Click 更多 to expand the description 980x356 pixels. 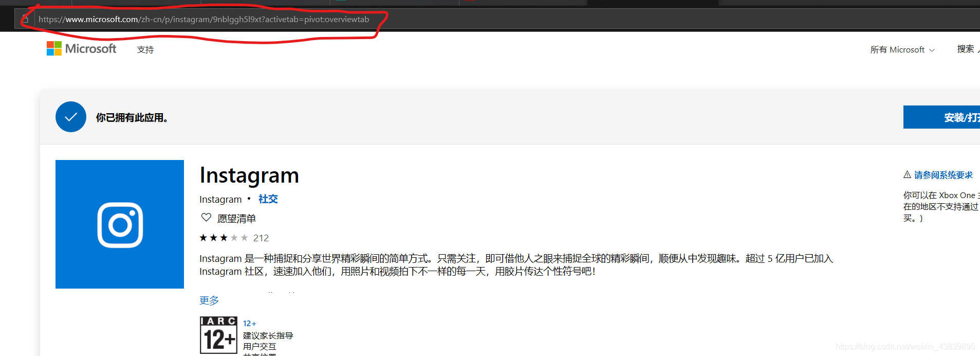point(209,300)
